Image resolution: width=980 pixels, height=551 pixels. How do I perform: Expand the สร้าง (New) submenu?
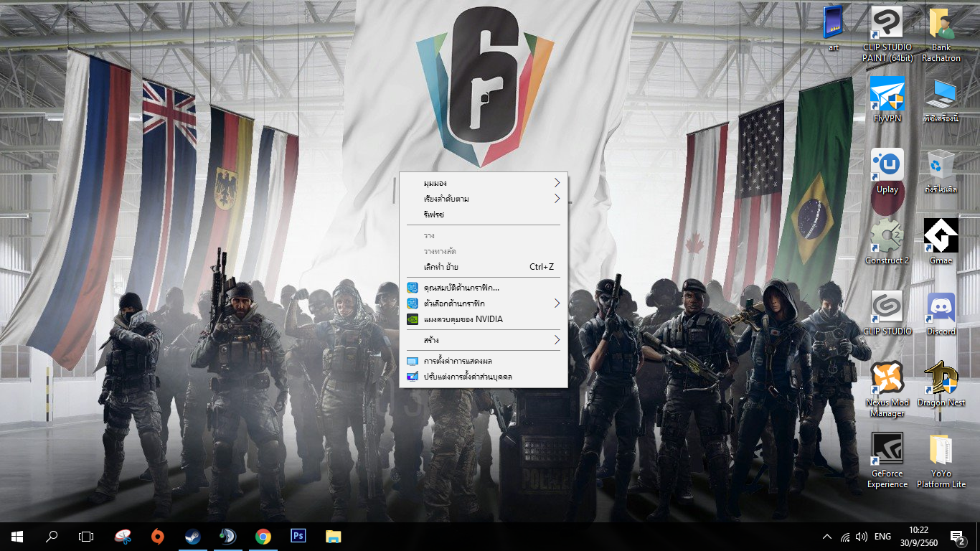click(483, 340)
